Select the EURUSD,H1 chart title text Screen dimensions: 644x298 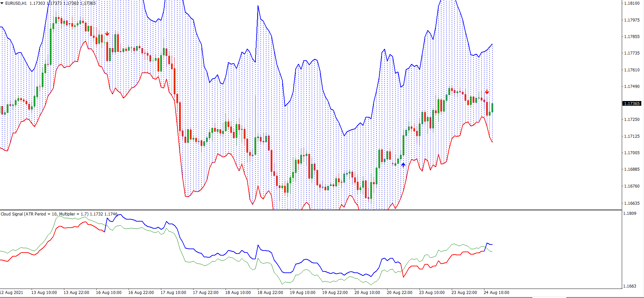16,3
